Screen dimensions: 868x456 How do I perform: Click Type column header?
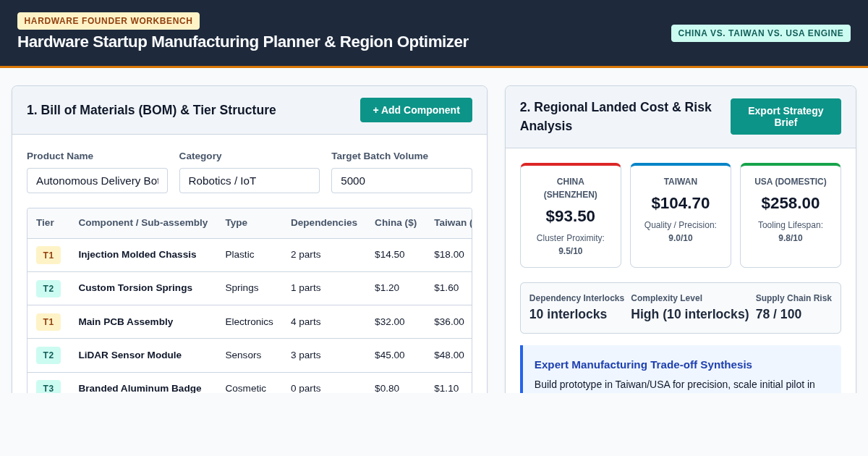tap(237, 223)
